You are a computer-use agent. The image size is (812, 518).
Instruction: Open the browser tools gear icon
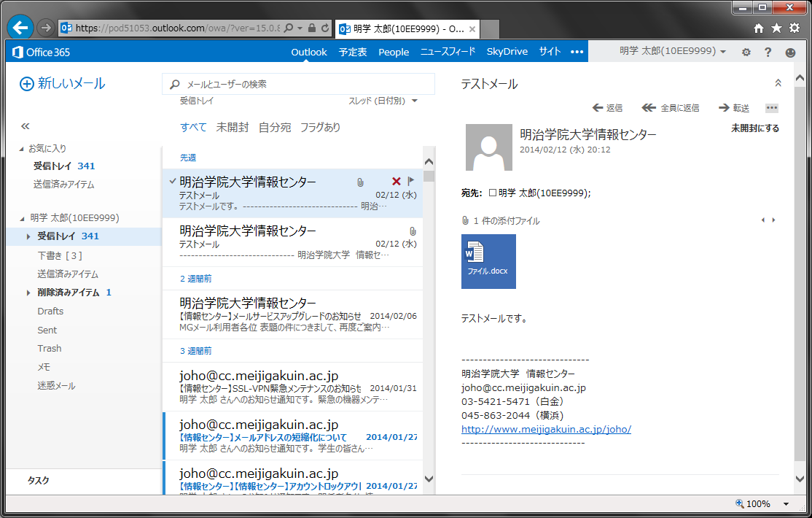795,28
